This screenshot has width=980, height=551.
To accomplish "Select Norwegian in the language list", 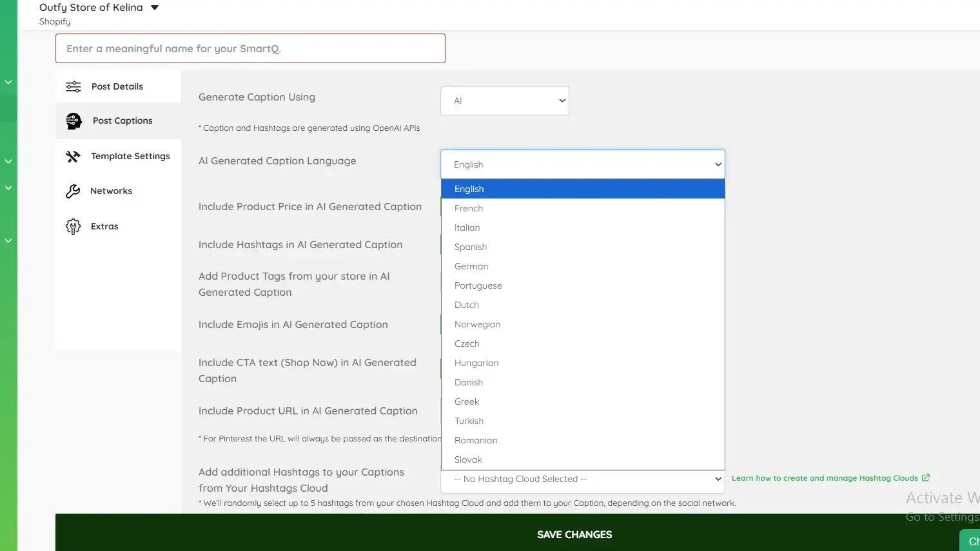I will tap(583, 324).
